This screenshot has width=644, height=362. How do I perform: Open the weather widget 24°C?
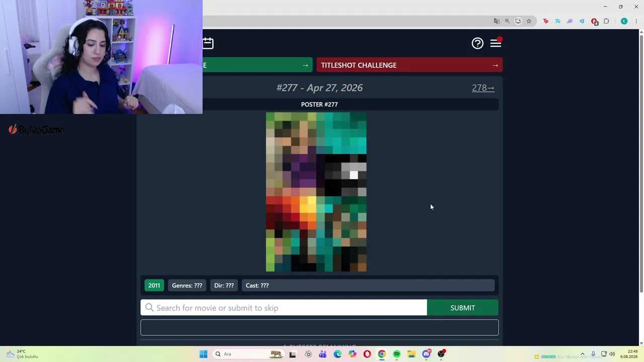click(21, 354)
